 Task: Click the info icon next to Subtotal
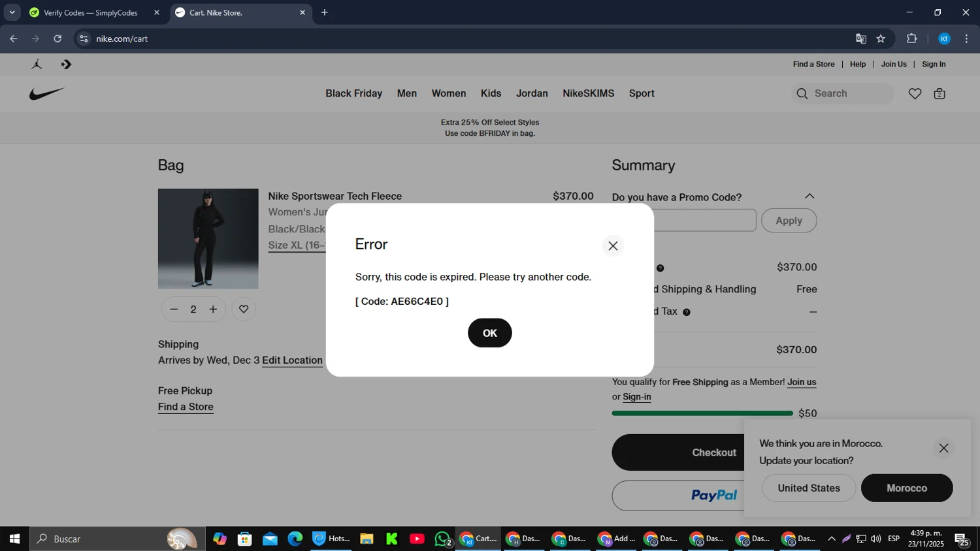[x=660, y=268]
